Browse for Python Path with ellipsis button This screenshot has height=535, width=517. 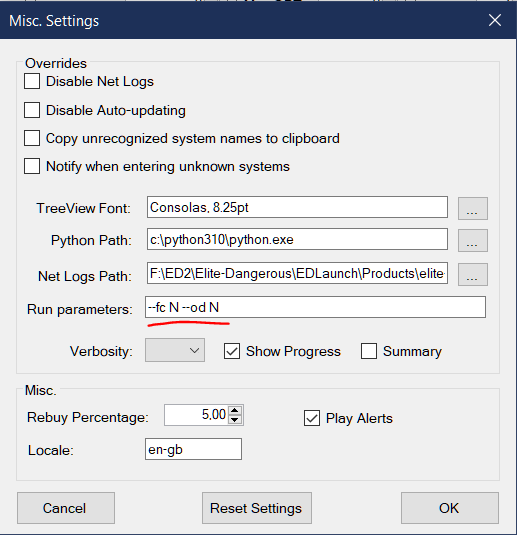pos(473,240)
